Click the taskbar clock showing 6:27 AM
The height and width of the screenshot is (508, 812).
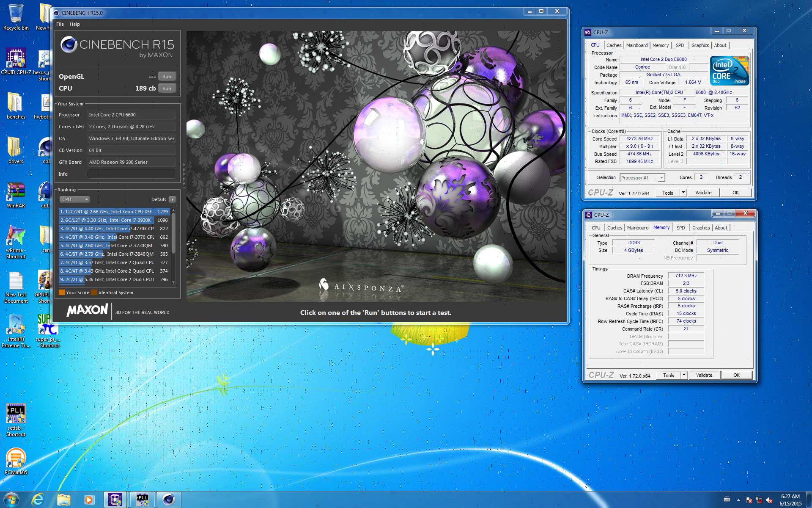(x=790, y=500)
